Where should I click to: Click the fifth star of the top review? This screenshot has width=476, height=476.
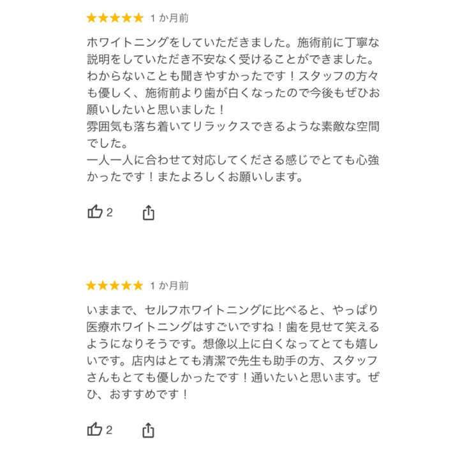tap(138, 18)
